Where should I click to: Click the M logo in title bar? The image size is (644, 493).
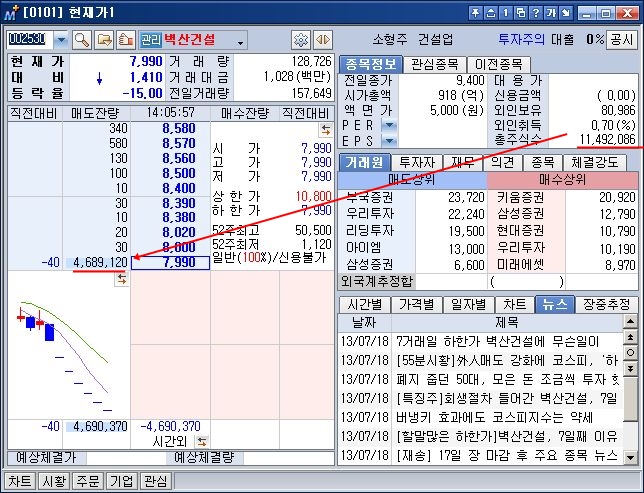point(11,13)
